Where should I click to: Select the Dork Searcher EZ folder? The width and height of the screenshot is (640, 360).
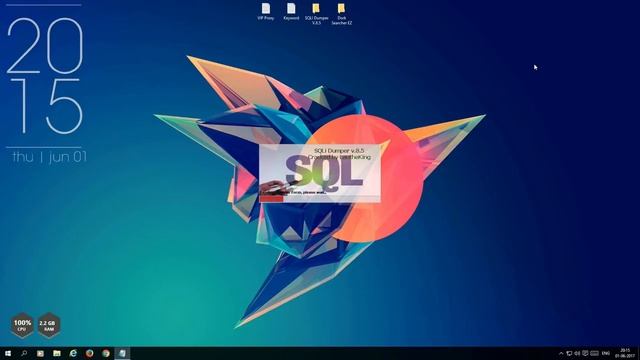342,14
